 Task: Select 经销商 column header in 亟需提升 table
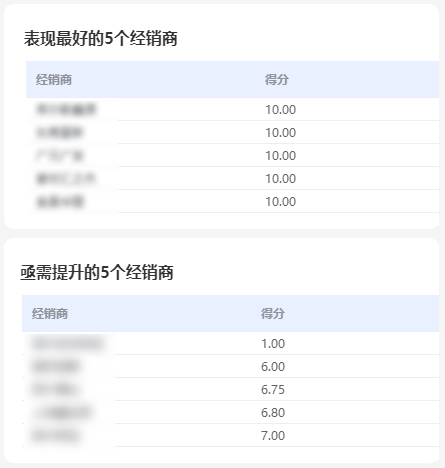coord(50,314)
